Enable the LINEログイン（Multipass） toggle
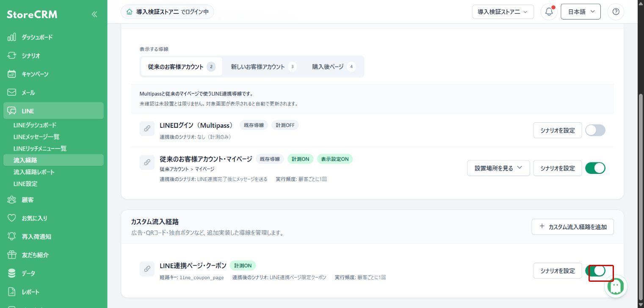The width and height of the screenshot is (644, 308). click(595, 130)
